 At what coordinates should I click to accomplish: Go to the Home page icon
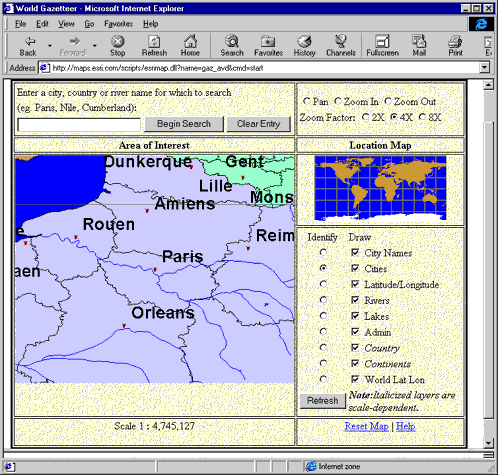point(190,41)
